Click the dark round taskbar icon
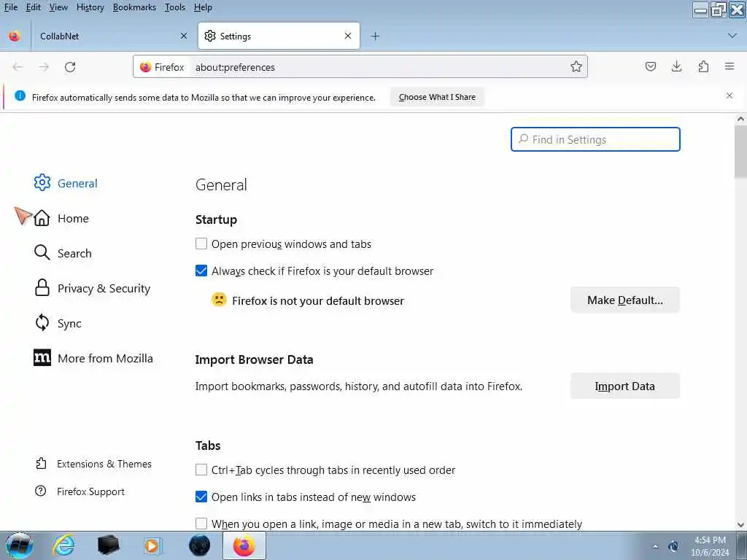This screenshot has width=747, height=560. click(199, 545)
